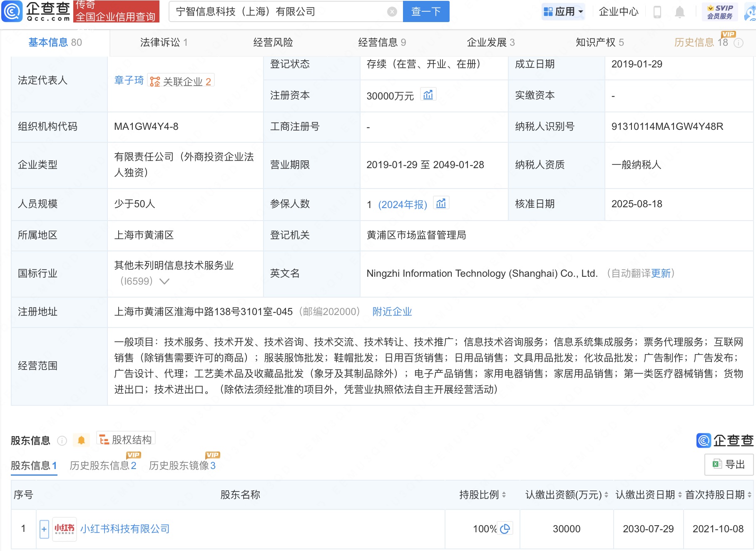The width and height of the screenshot is (756, 551).
Task: Open the 历史信息 VIP tab
Action: click(x=701, y=42)
